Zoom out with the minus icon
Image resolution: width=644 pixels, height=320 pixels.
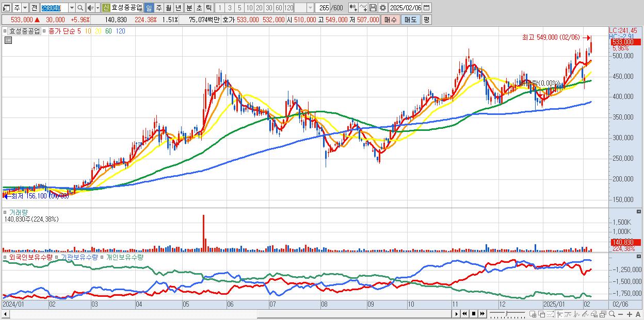[x=620, y=314]
